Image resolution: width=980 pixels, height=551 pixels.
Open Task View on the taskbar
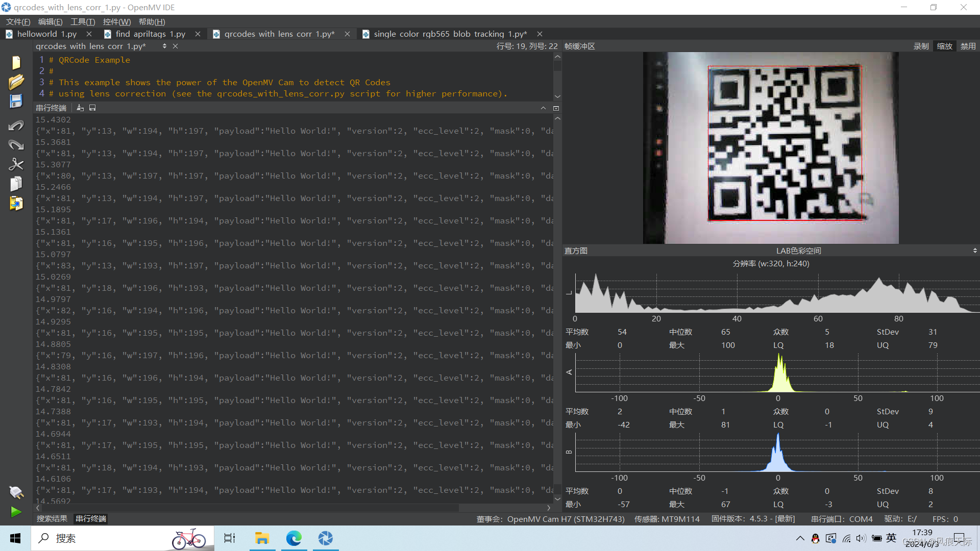230,538
